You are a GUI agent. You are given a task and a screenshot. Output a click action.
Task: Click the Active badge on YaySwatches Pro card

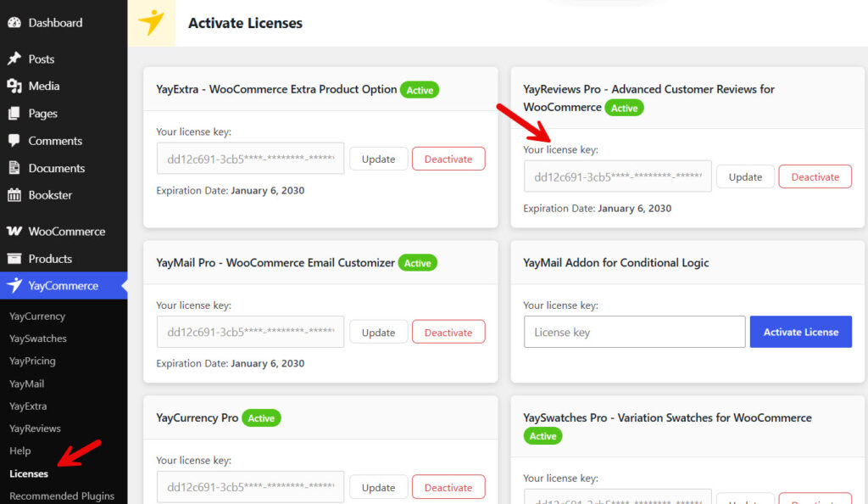pos(543,436)
